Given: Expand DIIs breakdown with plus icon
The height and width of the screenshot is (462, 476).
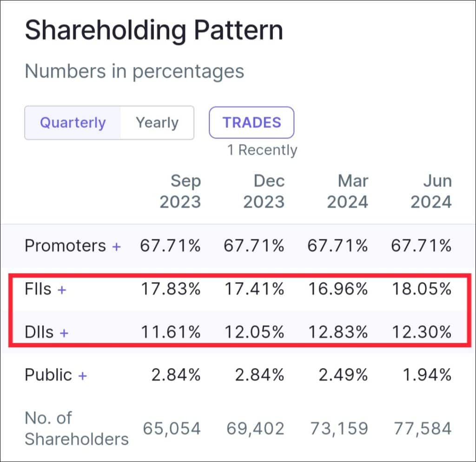Looking at the screenshot, I should coord(64,333).
